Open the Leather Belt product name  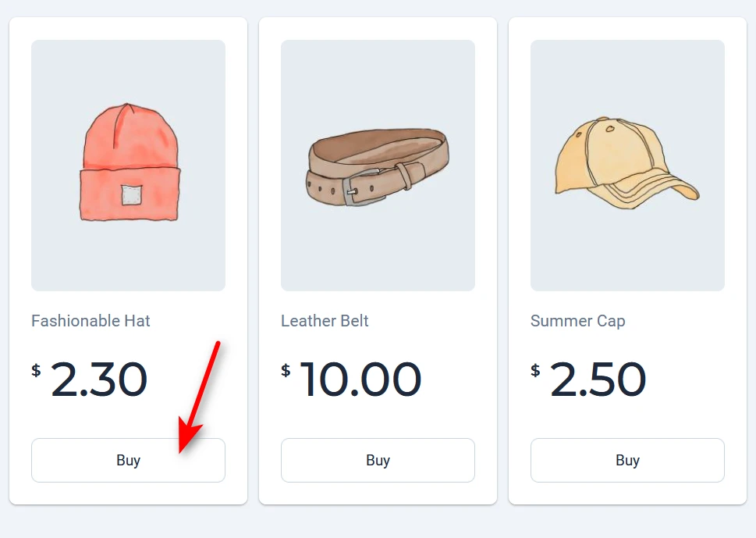pos(325,321)
